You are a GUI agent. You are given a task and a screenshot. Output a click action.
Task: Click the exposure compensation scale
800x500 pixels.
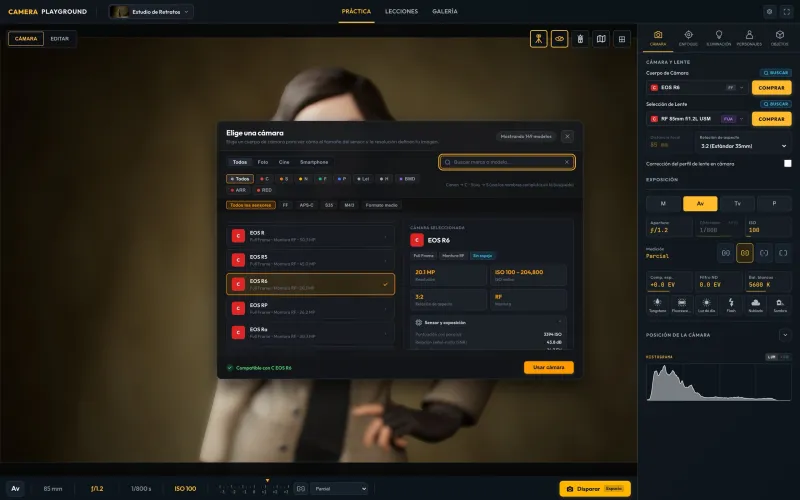(254, 489)
